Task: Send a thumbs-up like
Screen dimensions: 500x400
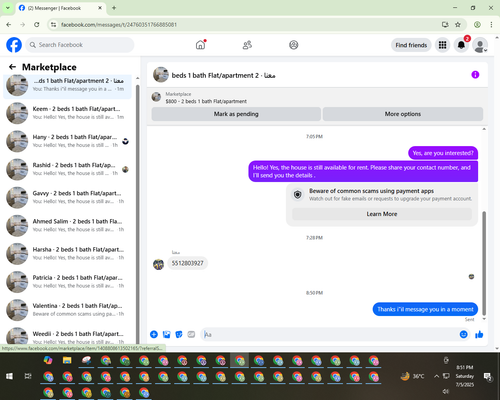Action: [479, 334]
